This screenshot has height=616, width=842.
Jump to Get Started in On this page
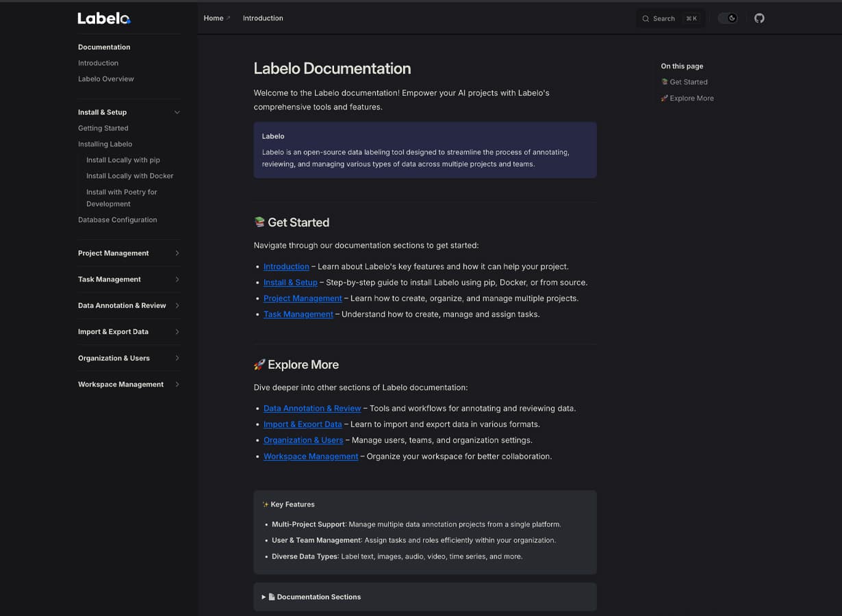coord(685,82)
